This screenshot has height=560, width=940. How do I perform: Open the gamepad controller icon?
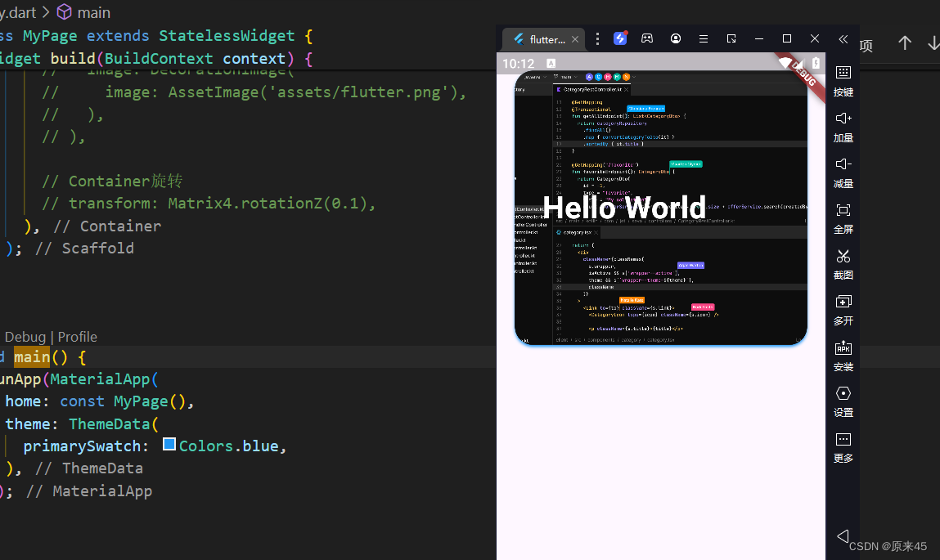click(x=647, y=38)
